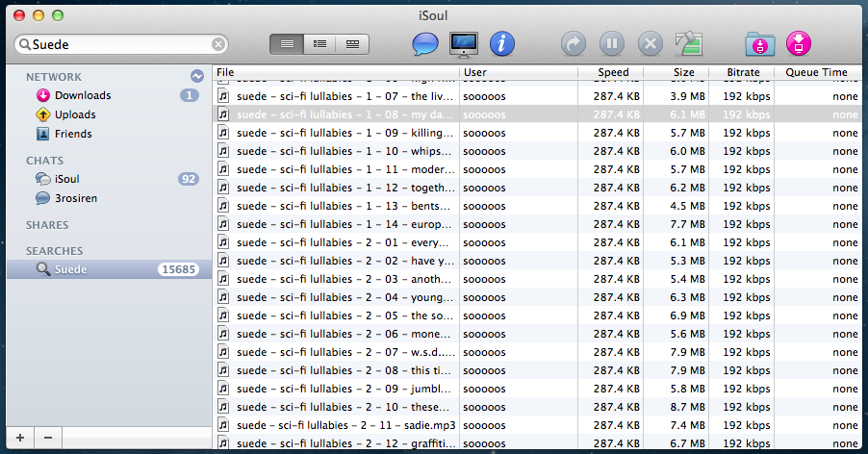Screen dimensions: 868x454
Task: Sort by the Speed column header
Action: (611, 72)
